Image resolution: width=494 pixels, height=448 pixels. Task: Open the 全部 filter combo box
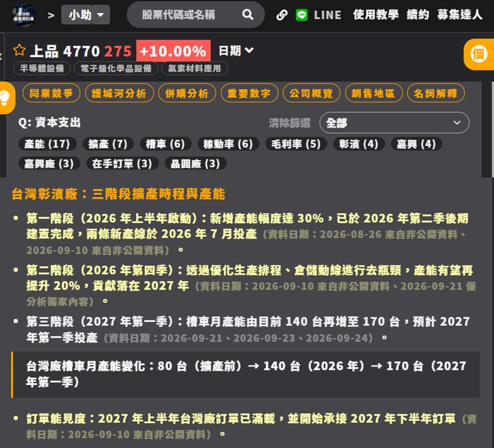tap(394, 123)
